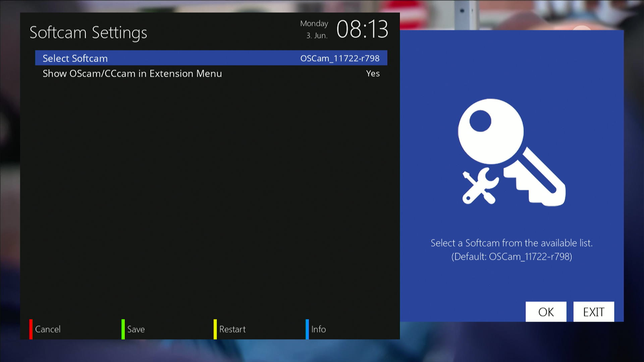The width and height of the screenshot is (644, 362).
Task: Click the Monday 3. Jun. date
Action: [x=315, y=29]
